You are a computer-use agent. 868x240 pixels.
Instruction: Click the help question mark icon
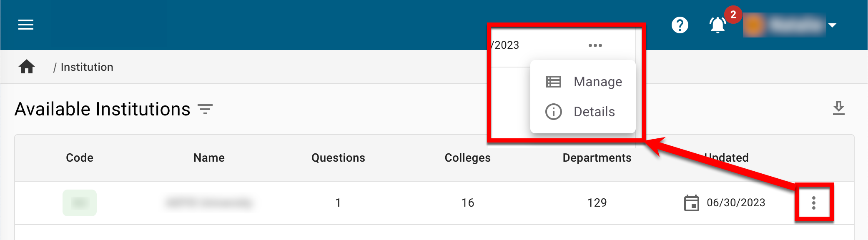[680, 25]
